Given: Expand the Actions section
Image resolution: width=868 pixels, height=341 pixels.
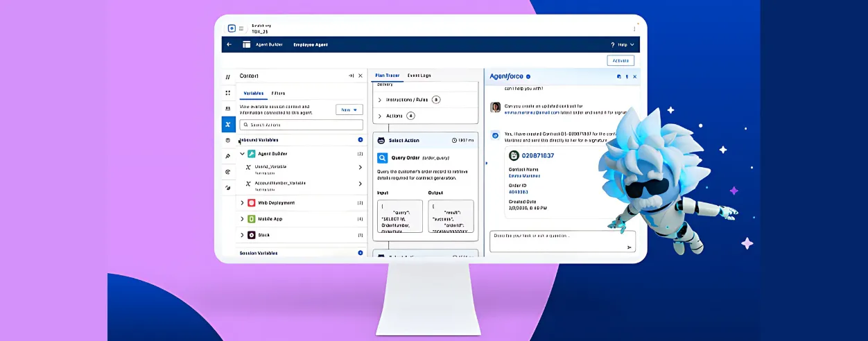Looking at the screenshot, I should point(380,116).
